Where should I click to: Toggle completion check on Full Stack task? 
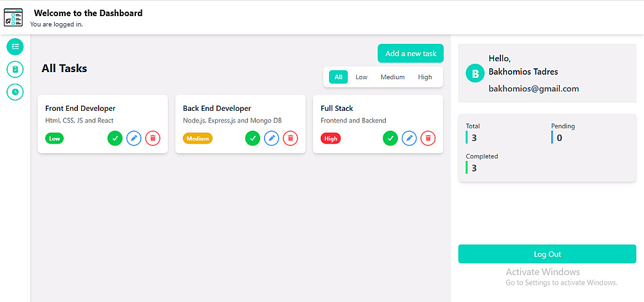(x=390, y=138)
